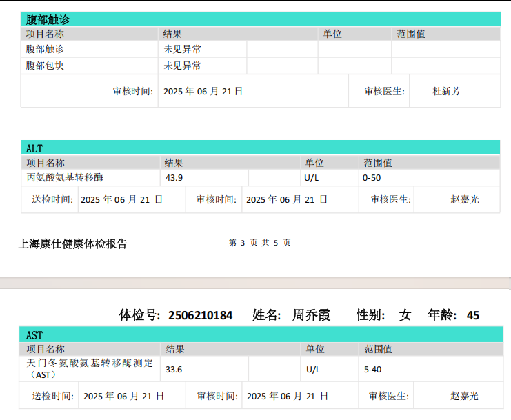Click the 腹部触诊 section title bar

(x=260, y=19)
